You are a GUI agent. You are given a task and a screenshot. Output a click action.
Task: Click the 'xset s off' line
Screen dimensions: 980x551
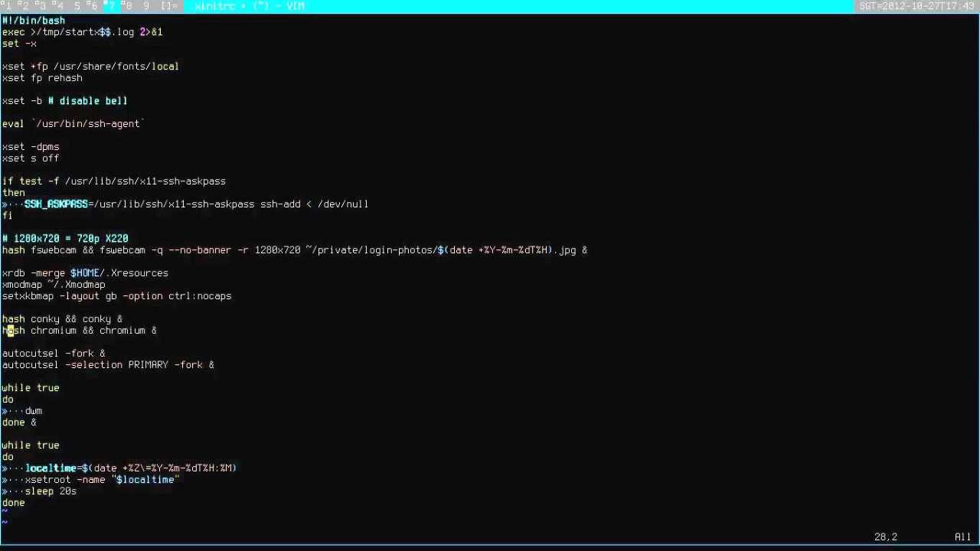click(x=31, y=158)
